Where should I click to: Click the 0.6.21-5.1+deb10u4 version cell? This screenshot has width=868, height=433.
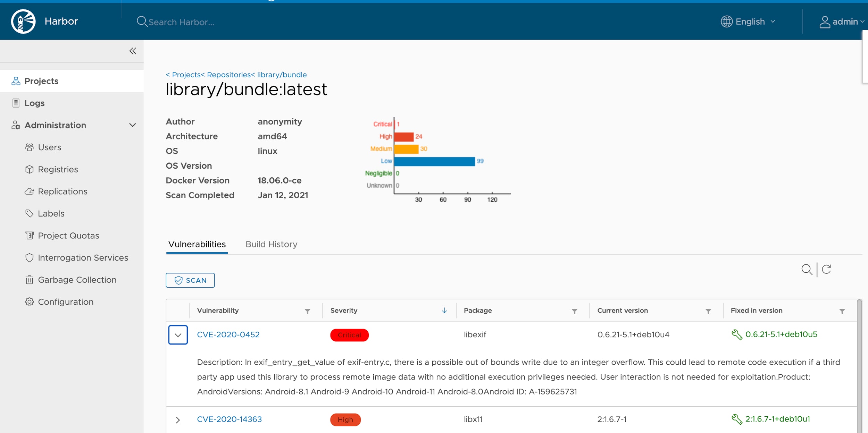click(633, 335)
